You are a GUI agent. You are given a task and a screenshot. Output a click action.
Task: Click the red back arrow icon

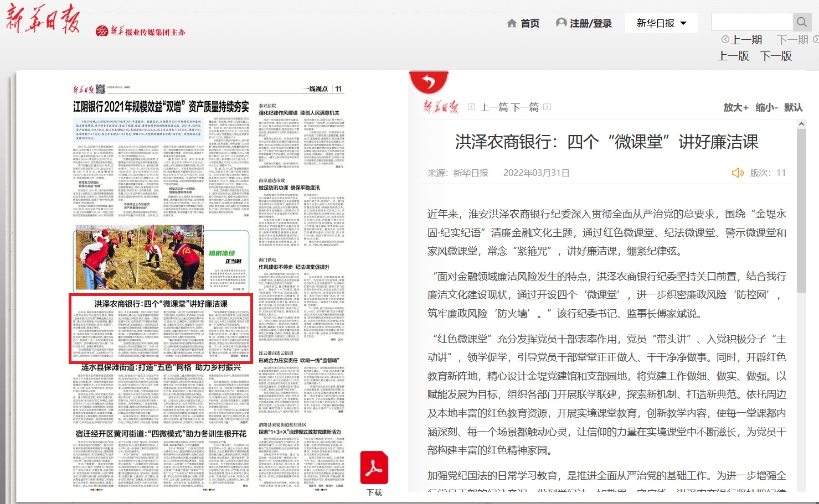(x=429, y=82)
